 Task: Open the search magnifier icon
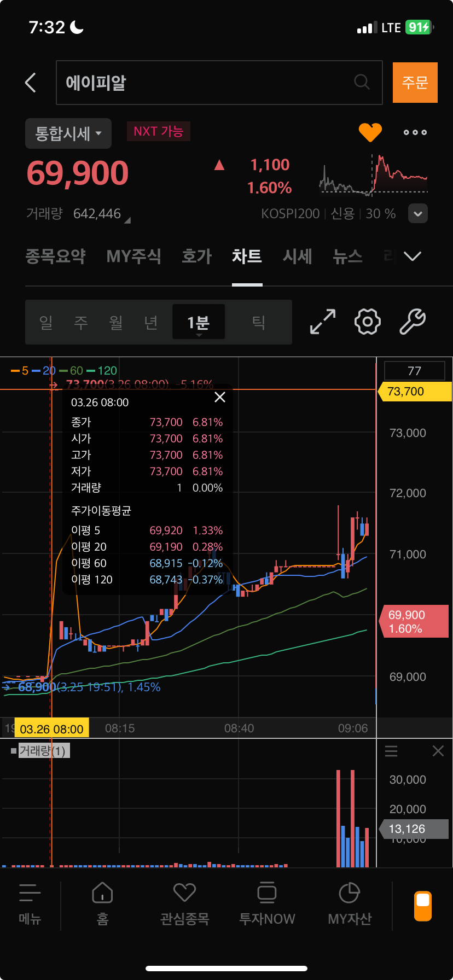[x=362, y=82]
